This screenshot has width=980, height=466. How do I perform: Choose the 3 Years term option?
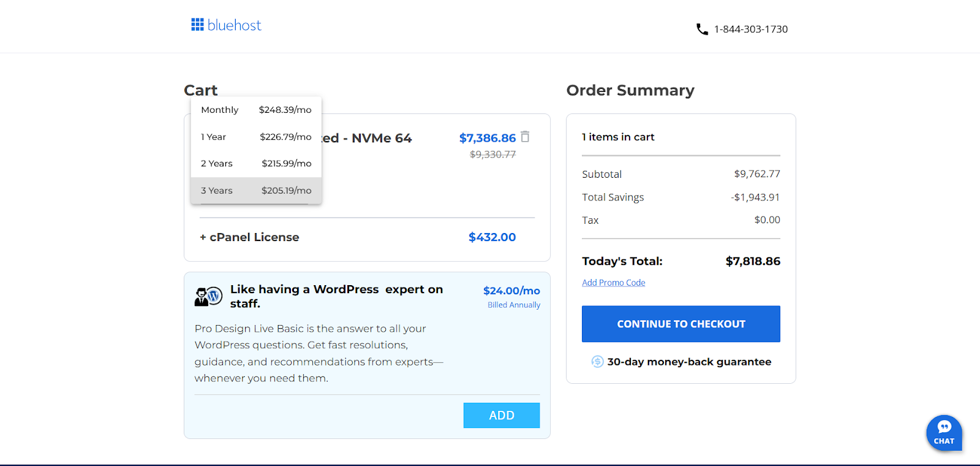pos(256,191)
